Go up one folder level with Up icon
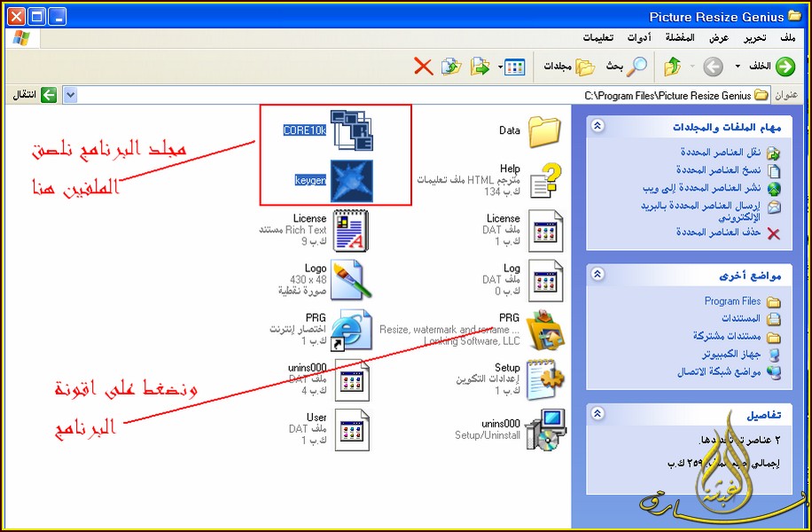Image resolution: width=812 pixels, height=532 pixels. pos(672,66)
